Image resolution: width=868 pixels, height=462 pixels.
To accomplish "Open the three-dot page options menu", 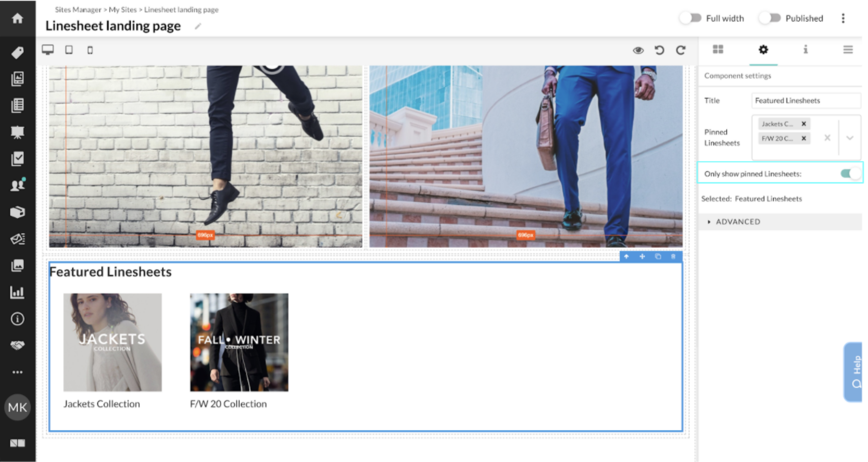I will [843, 18].
